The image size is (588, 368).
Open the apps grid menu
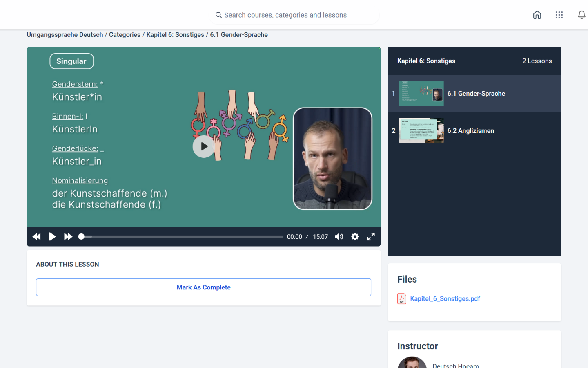(x=559, y=15)
